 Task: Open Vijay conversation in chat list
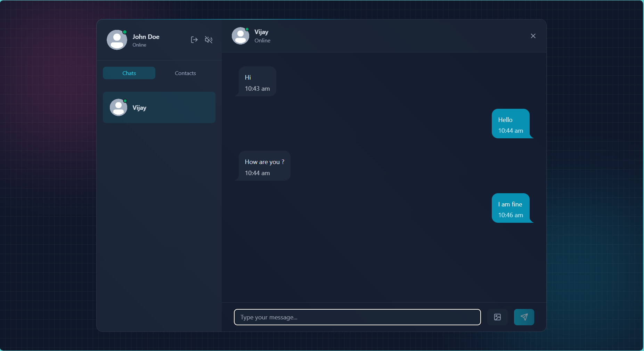coord(159,107)
